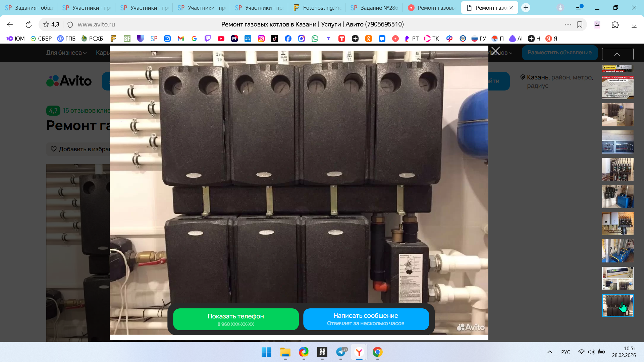Viewport: 644px width, 362px height.
Task: Open new browser tab with plus
Action: [526, 8]
